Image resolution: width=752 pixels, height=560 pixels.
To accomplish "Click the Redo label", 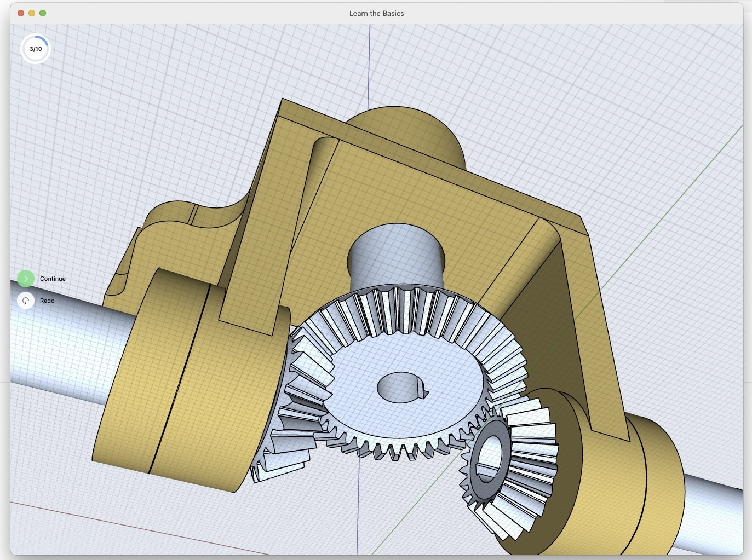I will (x=47, y=301).
